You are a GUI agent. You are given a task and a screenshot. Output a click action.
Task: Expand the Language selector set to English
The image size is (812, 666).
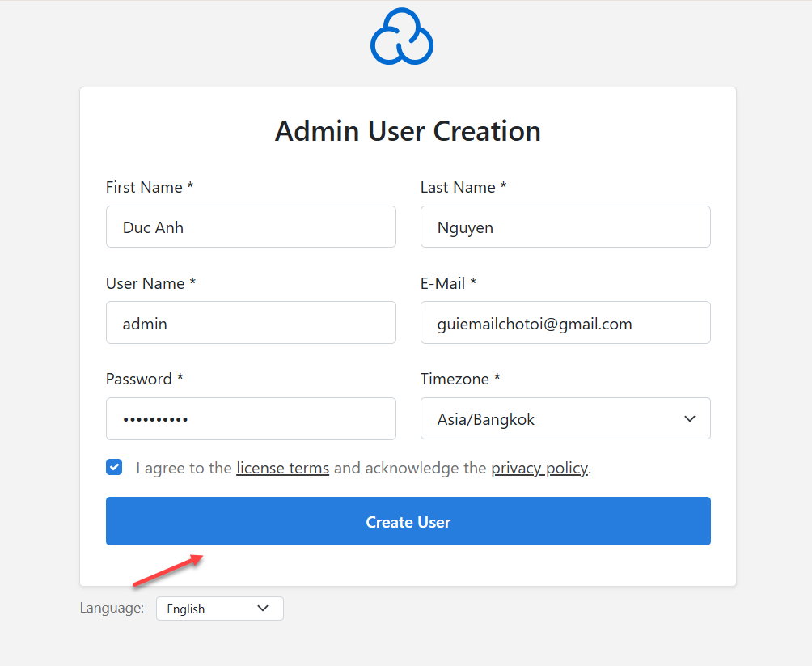tap(219, 609)
